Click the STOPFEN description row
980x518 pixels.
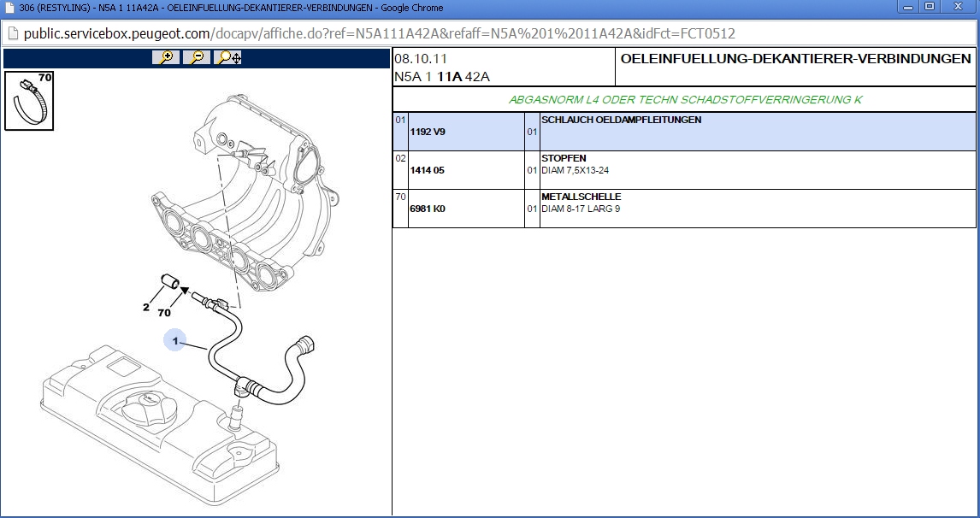pyautogui.click(x=564, y=159)
